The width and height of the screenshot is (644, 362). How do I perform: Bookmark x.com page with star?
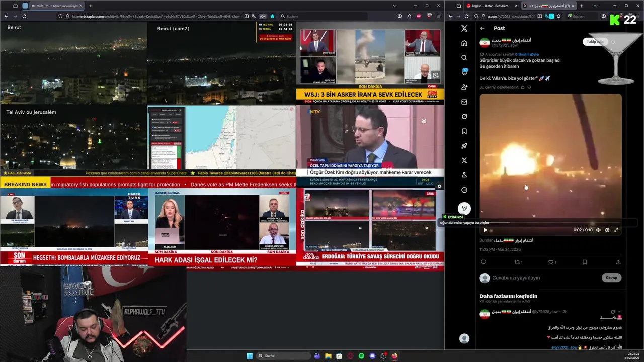coord(558,16)
